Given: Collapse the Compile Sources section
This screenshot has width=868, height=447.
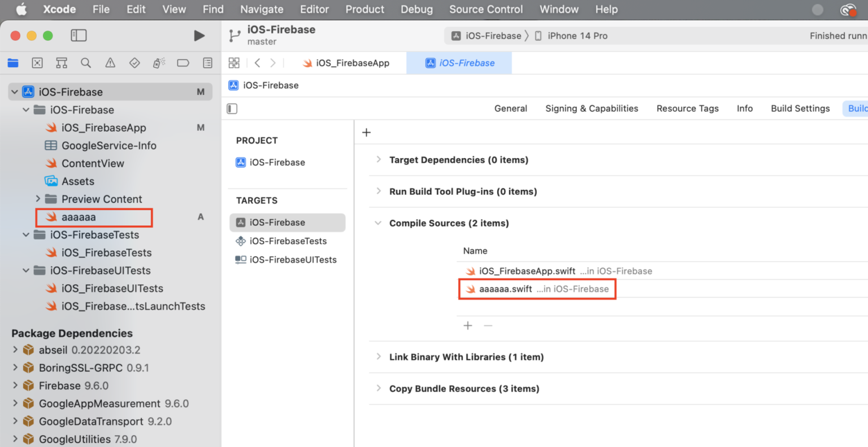Looking at the screenshot, I should [378, 223].
